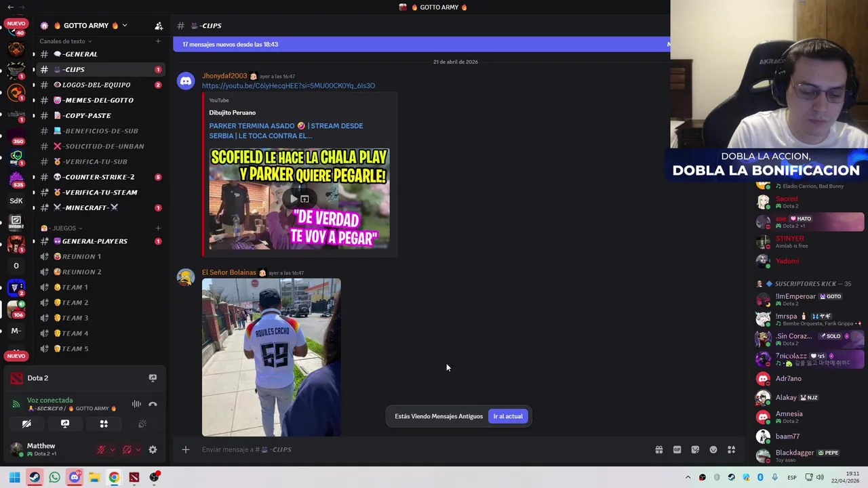Screen dimensions: 868x488
Task: Open File Explorer from the taskbar
Action: tap(94, 477)
